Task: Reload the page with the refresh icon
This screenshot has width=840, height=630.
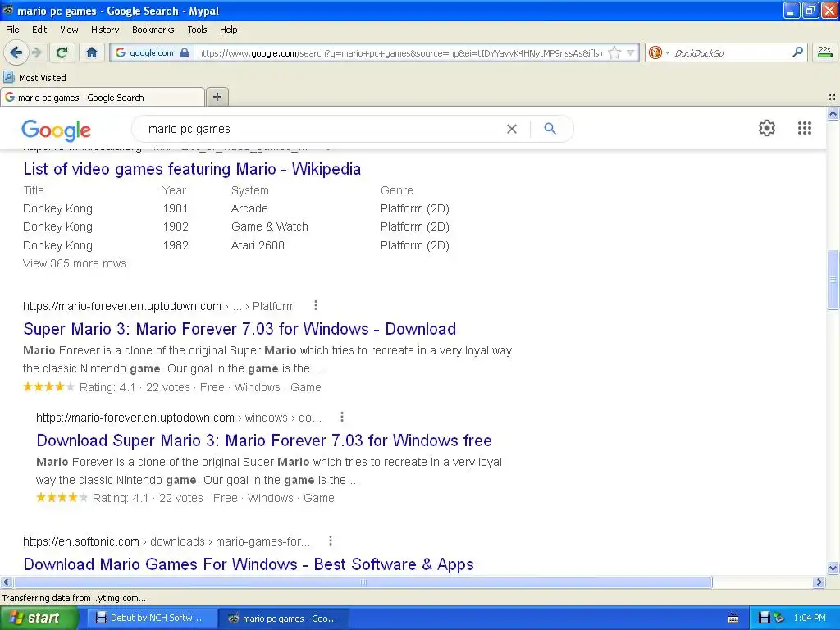Action: 62,52
